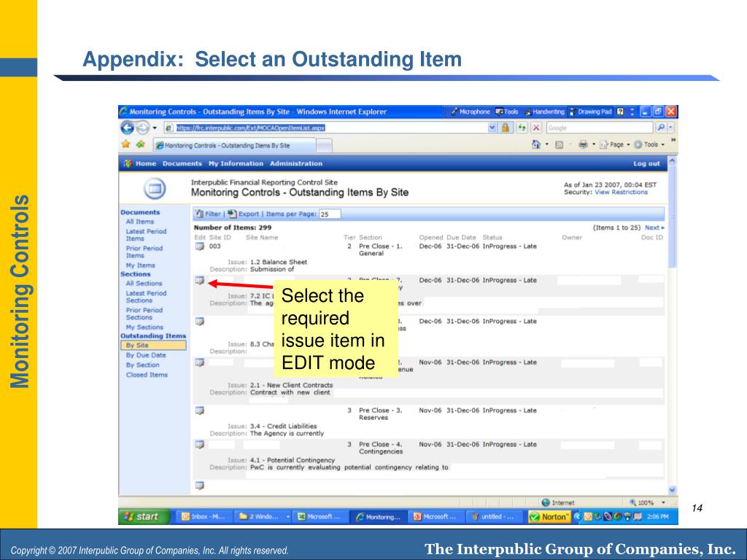Open the Page menu in command bar
The height and width of the screenshot is (560, 747).
pos(614,144)
